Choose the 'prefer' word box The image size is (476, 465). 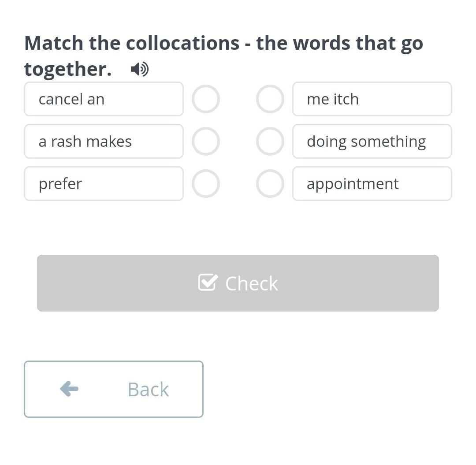[x=104, y=184]
